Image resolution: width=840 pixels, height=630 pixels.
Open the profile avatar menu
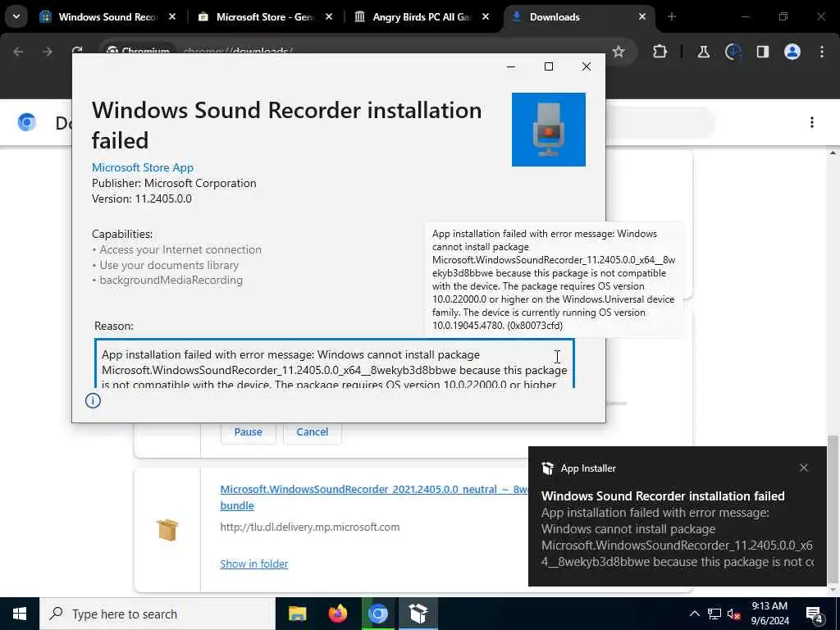click(792, 52)
